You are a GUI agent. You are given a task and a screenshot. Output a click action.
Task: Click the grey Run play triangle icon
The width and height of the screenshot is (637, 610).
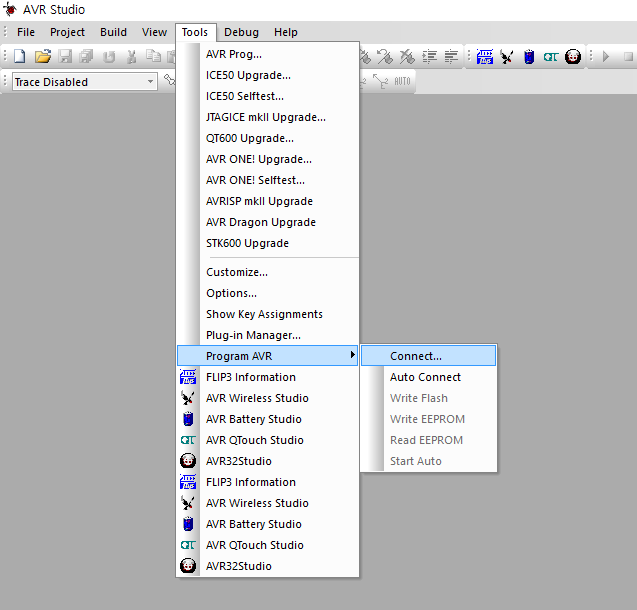pyautogui.click(x=606, y=56)
